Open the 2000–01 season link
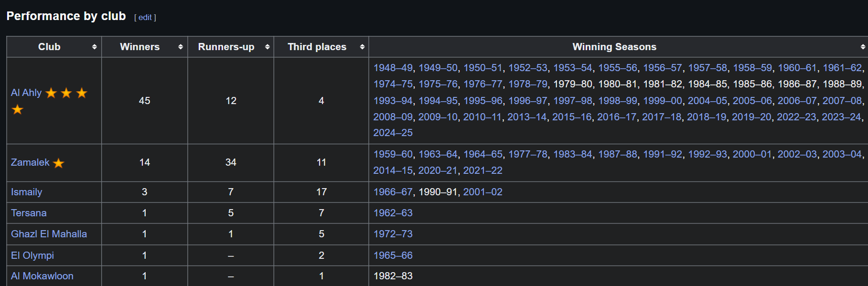This screenshot has width=868, height=286. pos(752,154)
